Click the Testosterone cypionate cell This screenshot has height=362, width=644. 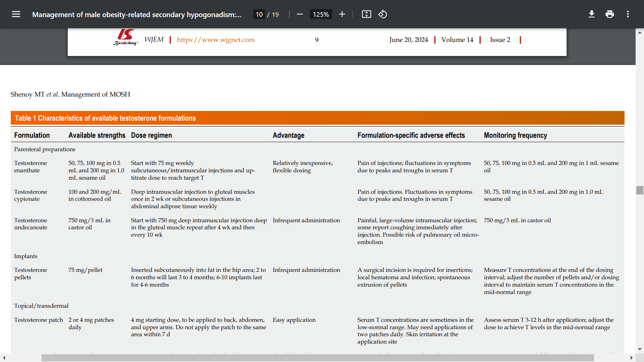(31, 195)
